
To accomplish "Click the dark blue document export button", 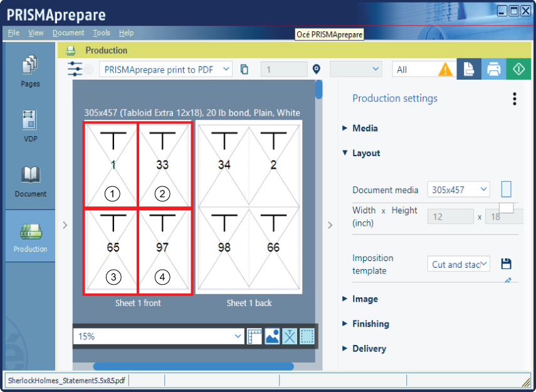I will click(x=469, y=69).
